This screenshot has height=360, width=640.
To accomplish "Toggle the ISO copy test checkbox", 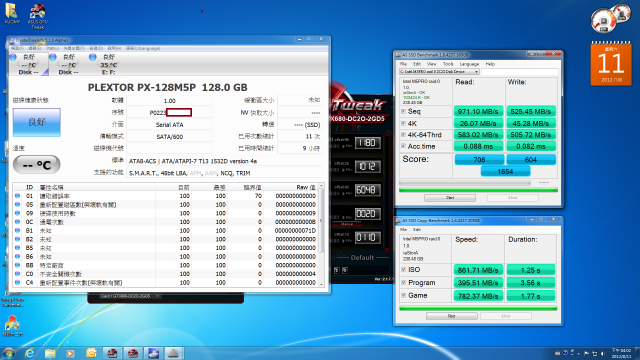I will pyautogui.click(x=404, y=270).
